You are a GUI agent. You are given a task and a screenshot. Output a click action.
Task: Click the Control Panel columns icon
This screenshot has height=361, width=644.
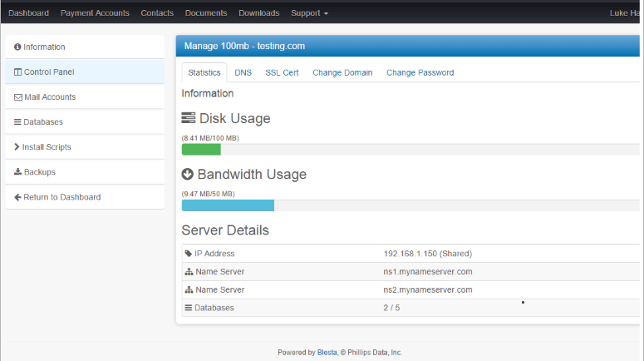[18, 72]
